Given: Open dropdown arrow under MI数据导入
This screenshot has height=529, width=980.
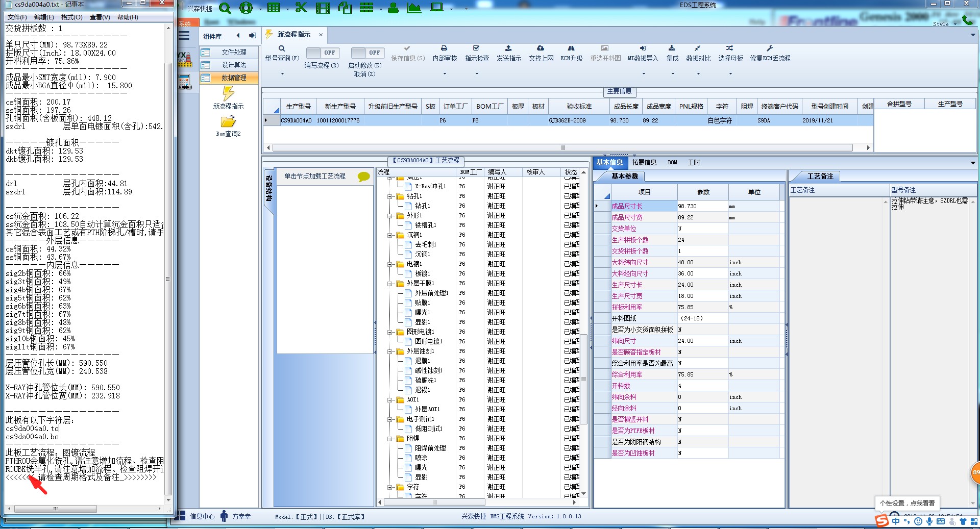Looking at the screenshot, I should pyautogui.click(x=643, y=74).
